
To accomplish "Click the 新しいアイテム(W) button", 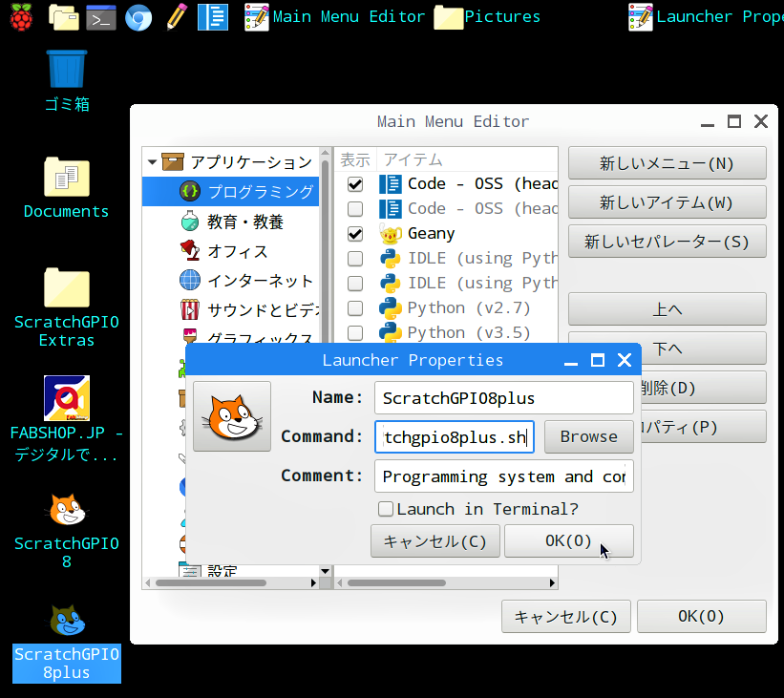I will point(667,202).
